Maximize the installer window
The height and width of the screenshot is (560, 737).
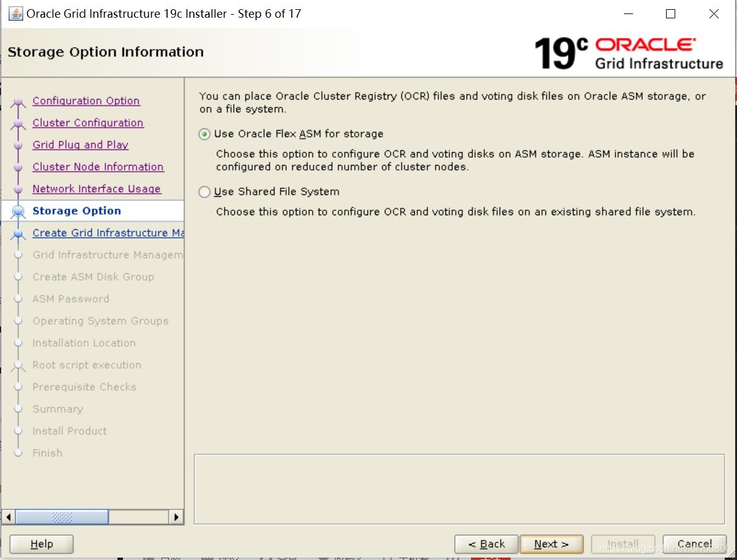[670, 13]
